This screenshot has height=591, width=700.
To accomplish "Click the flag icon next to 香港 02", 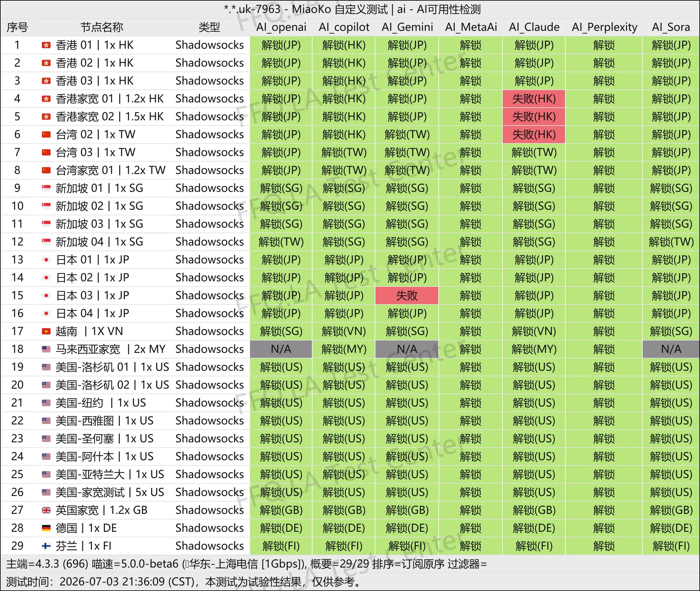I will (x=46, y=63).
